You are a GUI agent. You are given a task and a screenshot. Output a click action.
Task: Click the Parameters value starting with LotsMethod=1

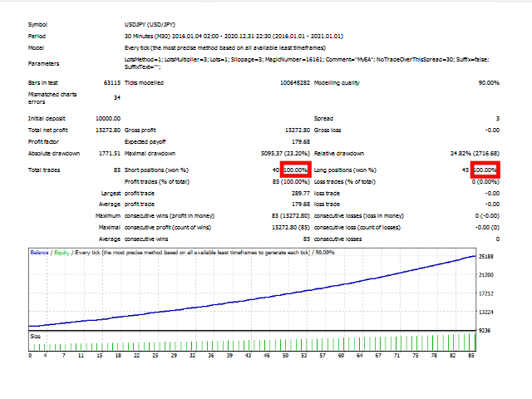307,63
